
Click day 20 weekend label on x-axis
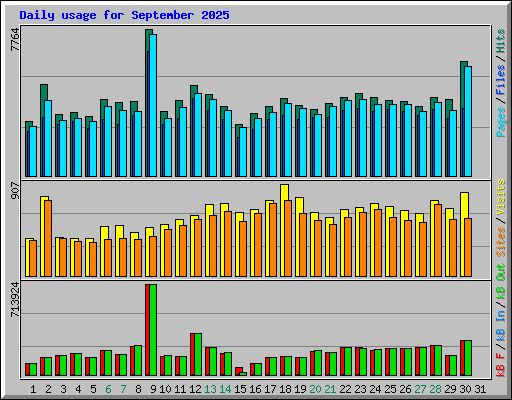(315, 389)
